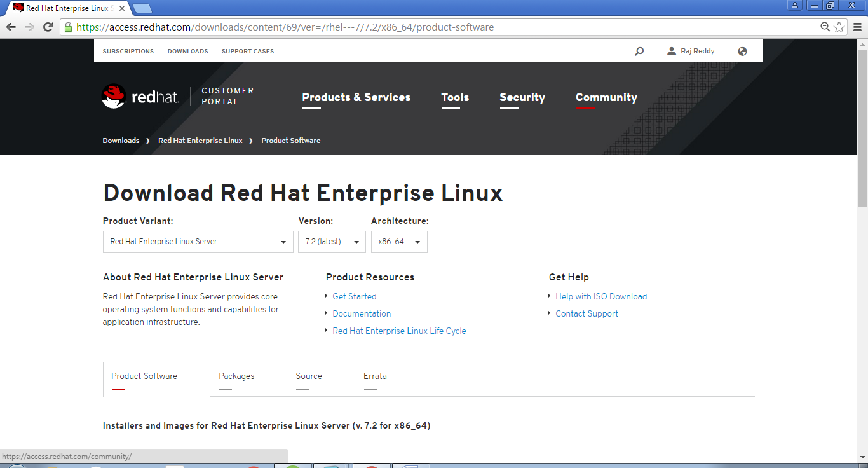Close the Red Hat Enterprise Linux browser tab

[122, 8]
